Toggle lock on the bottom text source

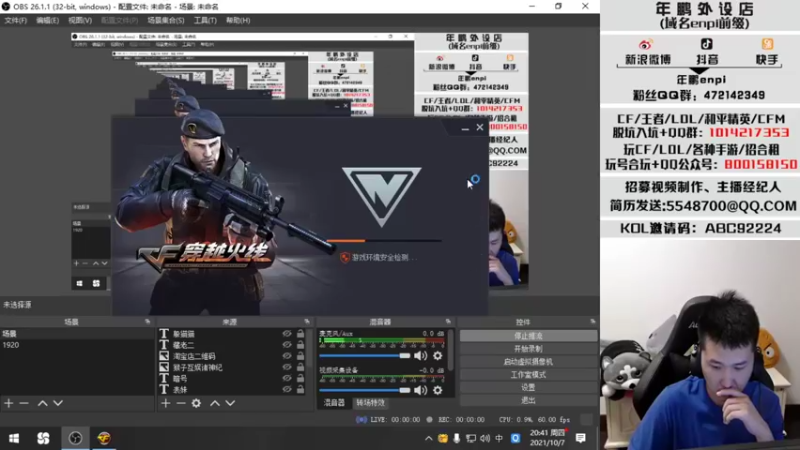click(x=301, y=389)
